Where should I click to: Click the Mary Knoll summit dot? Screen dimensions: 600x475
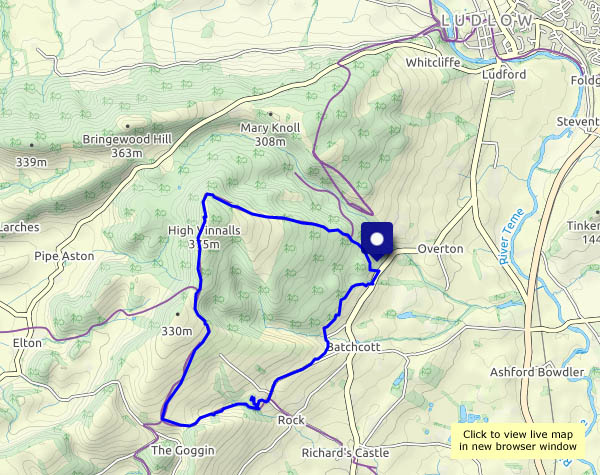click(271, 114)
